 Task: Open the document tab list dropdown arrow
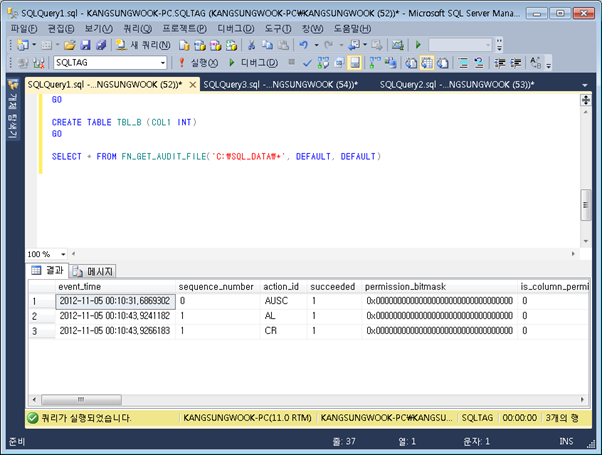point(585,85)
